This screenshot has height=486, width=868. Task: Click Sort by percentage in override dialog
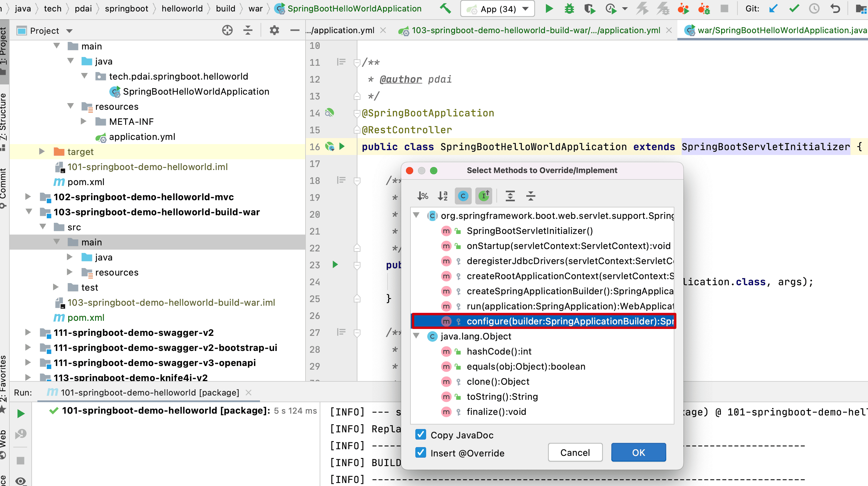[422, 196]
